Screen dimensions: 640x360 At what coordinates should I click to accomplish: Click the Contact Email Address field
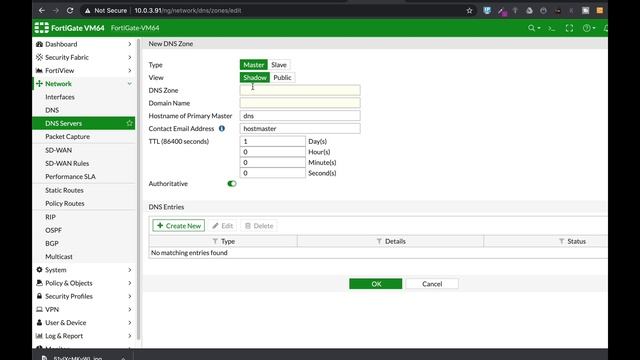click(300, 128)
